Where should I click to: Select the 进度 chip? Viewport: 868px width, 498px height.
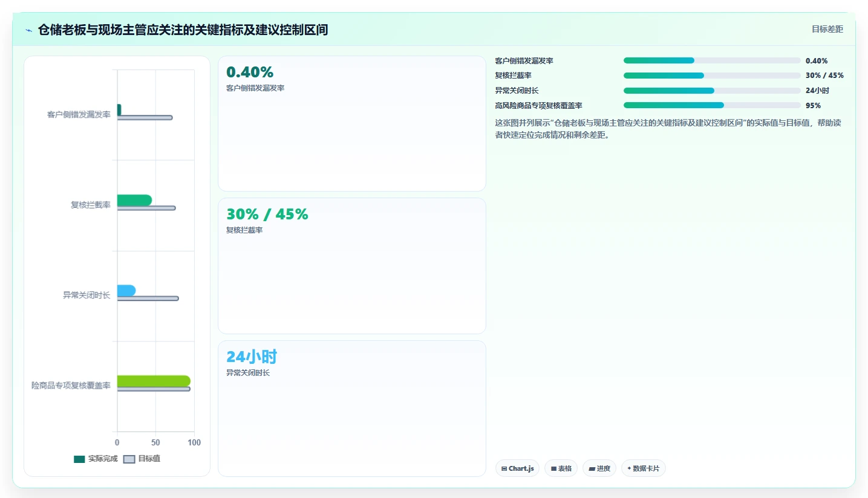click(x=599, y=468)
